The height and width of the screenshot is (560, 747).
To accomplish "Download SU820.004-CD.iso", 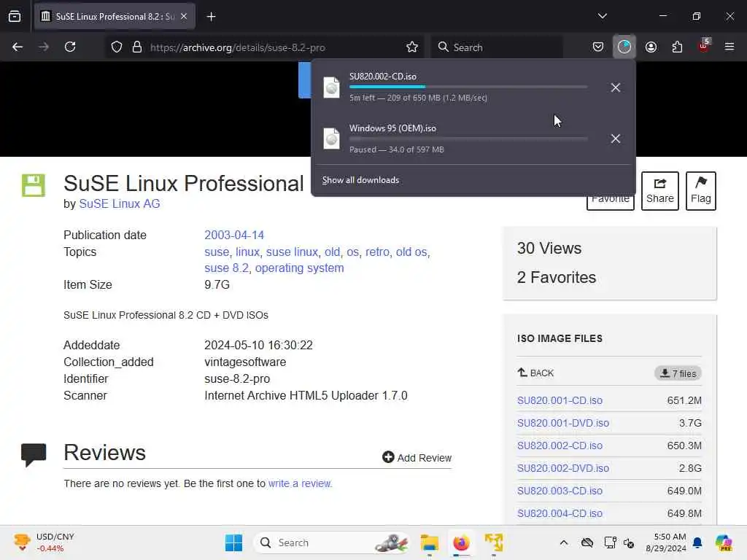I will (x=560, y=513).
